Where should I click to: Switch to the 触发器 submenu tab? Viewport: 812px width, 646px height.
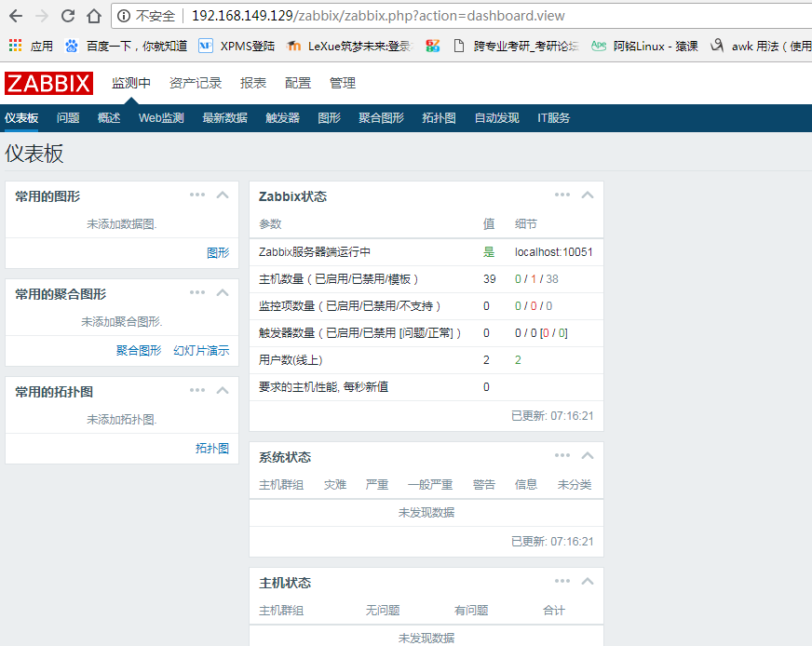click(282, 118)
